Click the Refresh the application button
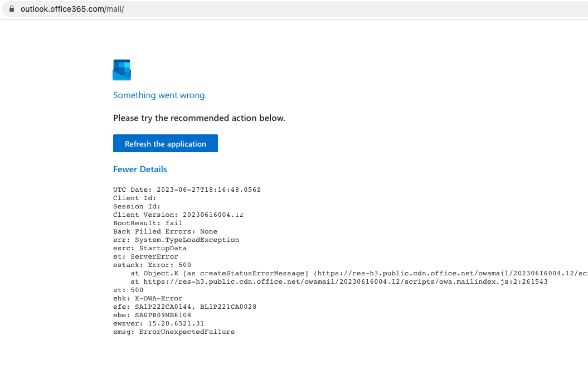The height and width of the screenshot is (369, 588). (x=166, y=143)
